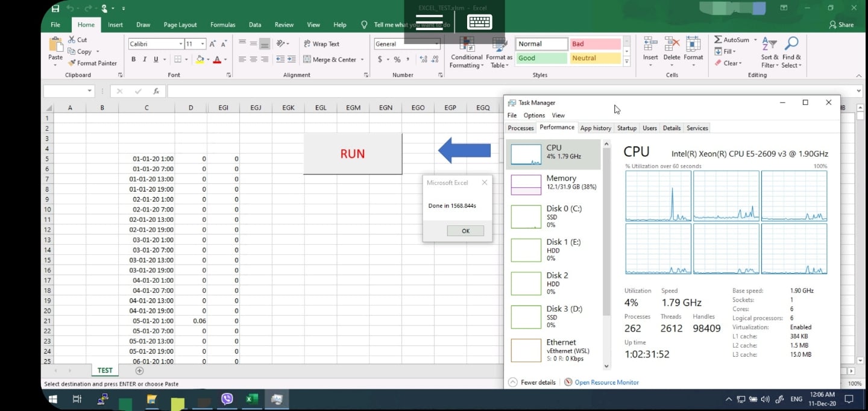Open the Font name dropdown
The height and width of the screenshot is (411, 868).
click(x=181, y=44)
